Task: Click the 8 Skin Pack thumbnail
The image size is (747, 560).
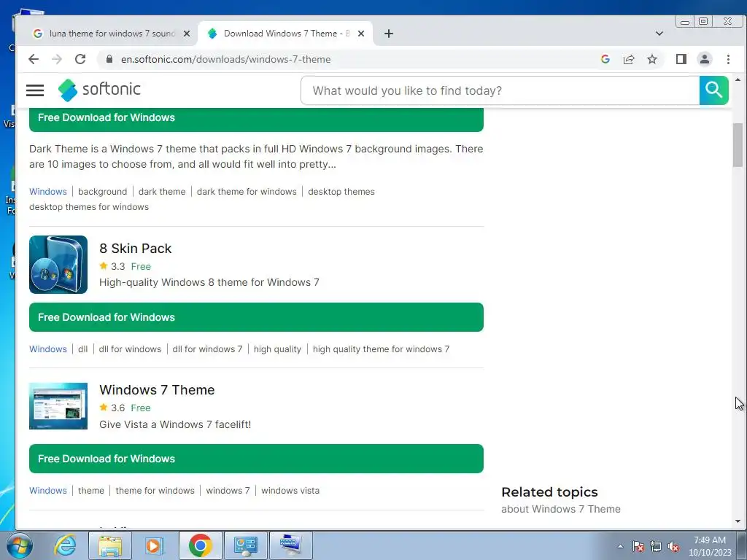Action: tap(58, 264)
